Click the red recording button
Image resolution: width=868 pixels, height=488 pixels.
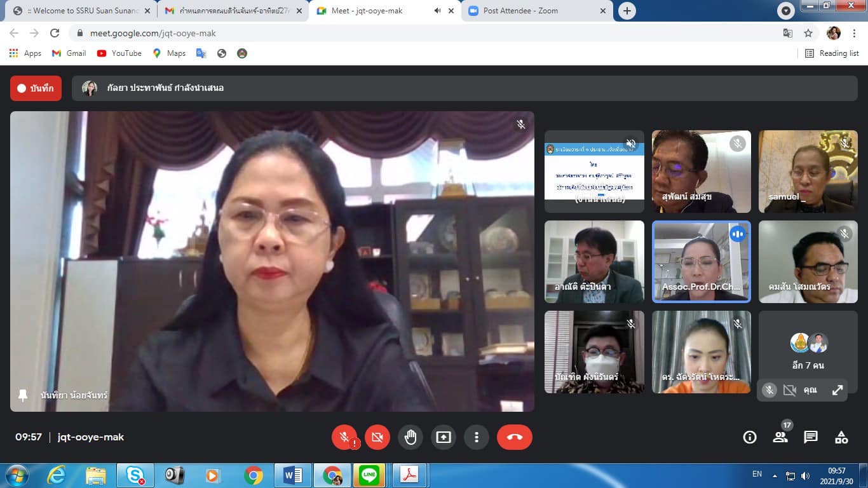coord(36,88)
